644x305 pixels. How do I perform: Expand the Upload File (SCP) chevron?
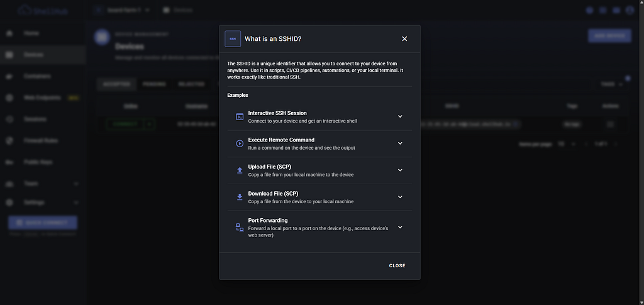pos(400,170)
